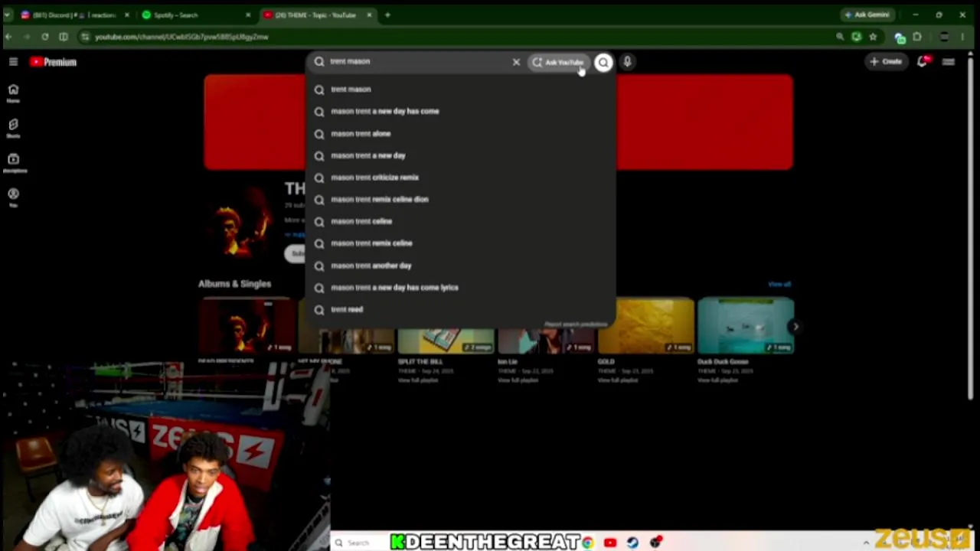This screenshot has width=980, height=551.
Task: Click the YouTube channel URL address bar
Action: click(459, 37)
